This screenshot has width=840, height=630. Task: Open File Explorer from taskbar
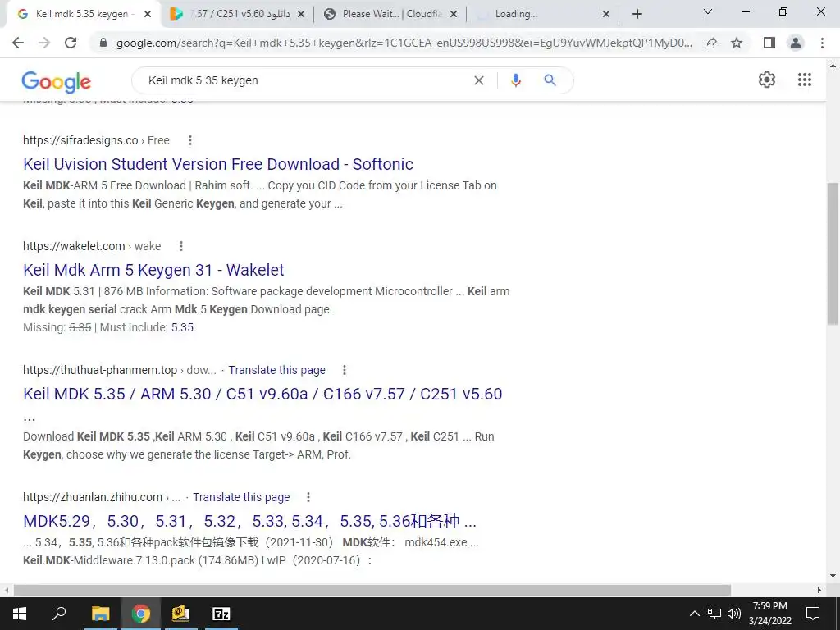click(100, 614)
